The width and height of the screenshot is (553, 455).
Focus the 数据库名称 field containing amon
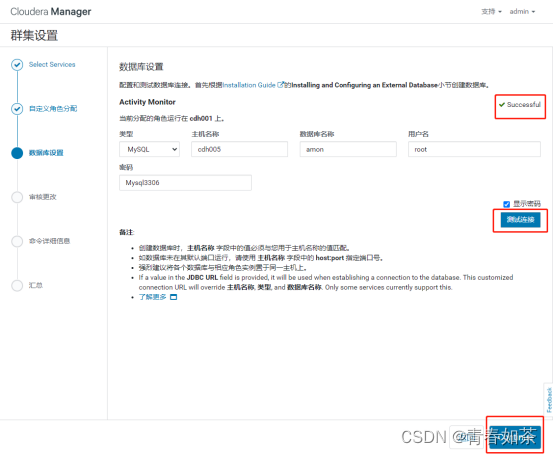pyautogui.click(x=348, y=149)
